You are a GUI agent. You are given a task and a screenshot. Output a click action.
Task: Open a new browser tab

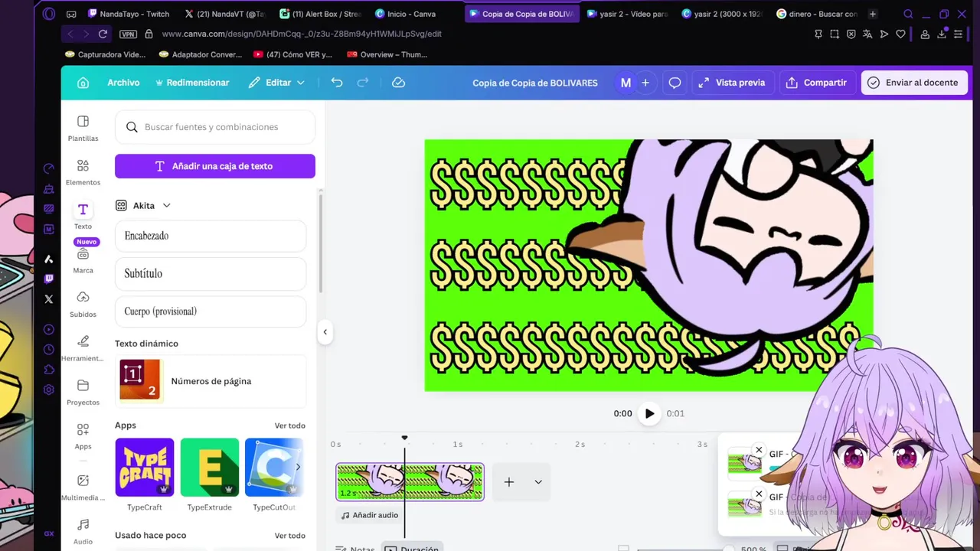(x=872, y=14)
